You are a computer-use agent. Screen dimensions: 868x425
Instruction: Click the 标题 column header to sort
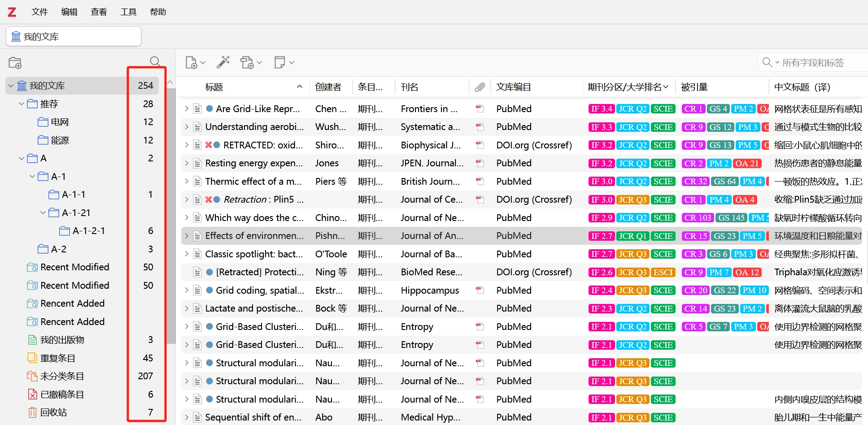pyautogui.click(x=214, y=87)
